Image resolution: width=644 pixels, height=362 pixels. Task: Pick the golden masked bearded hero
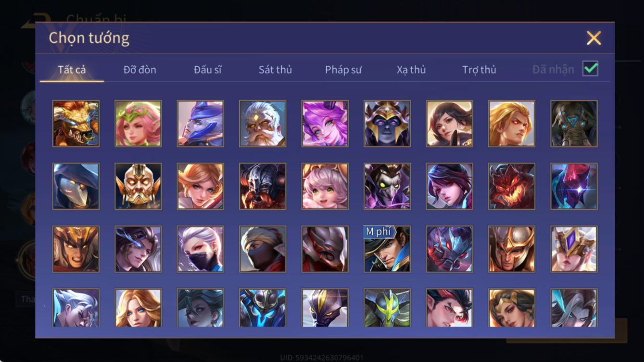[138, 186]
